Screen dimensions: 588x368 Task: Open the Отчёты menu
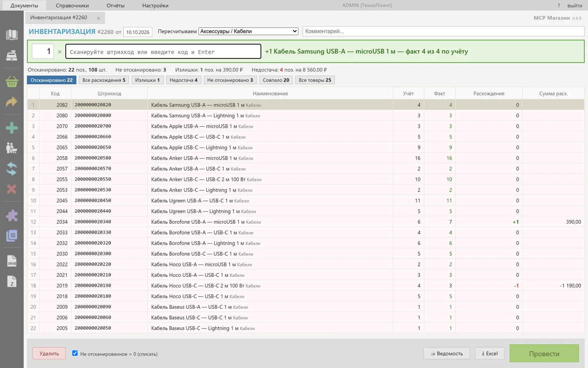point(115,6)
